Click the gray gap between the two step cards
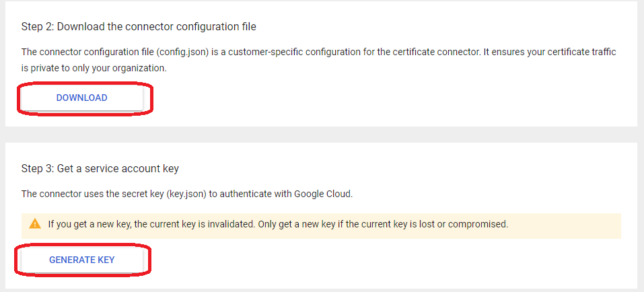 tap(322, 135)
